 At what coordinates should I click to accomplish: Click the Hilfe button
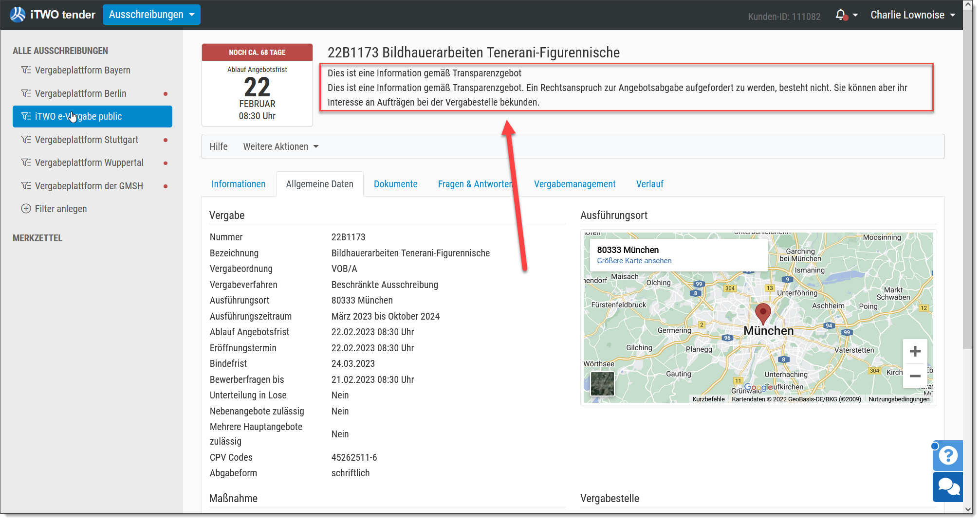(x=219, y=146)
